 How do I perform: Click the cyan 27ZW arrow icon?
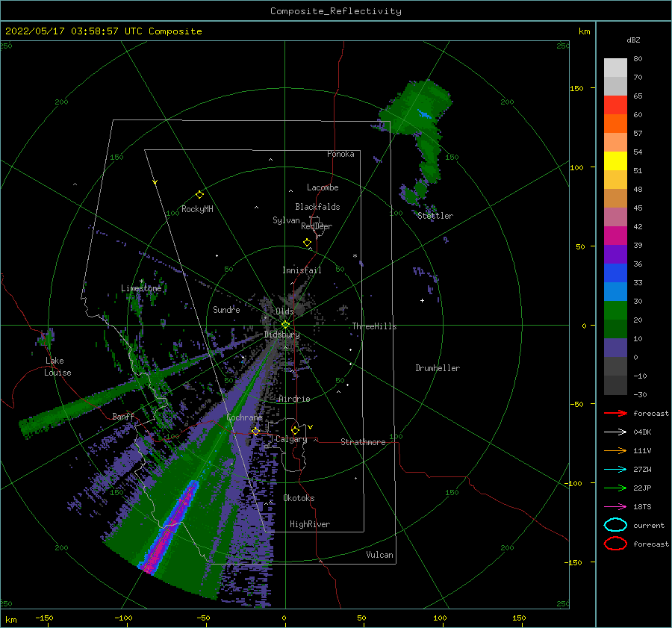[x=615, y=470]
